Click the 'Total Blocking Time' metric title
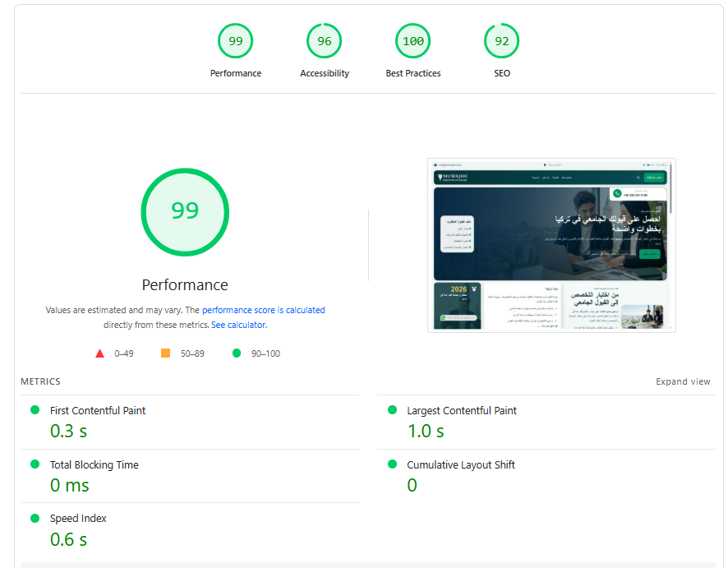This screenshot has width=728, height=568. pos(94,465)
